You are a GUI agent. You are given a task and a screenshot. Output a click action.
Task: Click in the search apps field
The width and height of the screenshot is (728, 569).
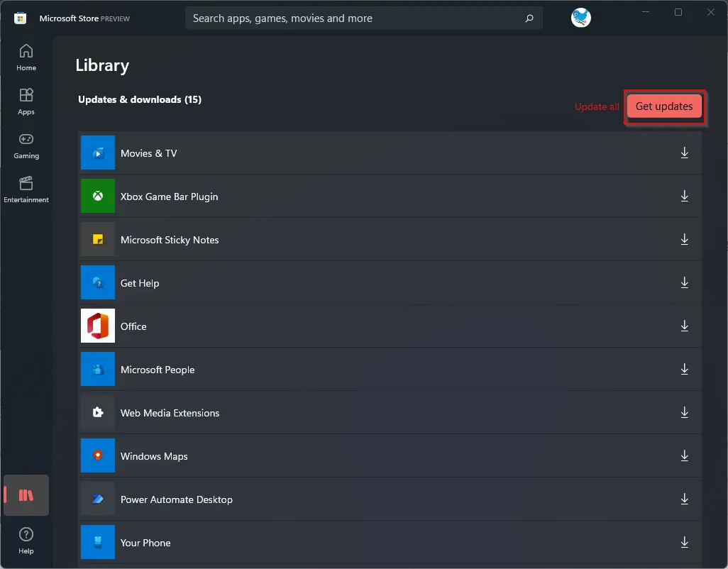coord(363,18)
